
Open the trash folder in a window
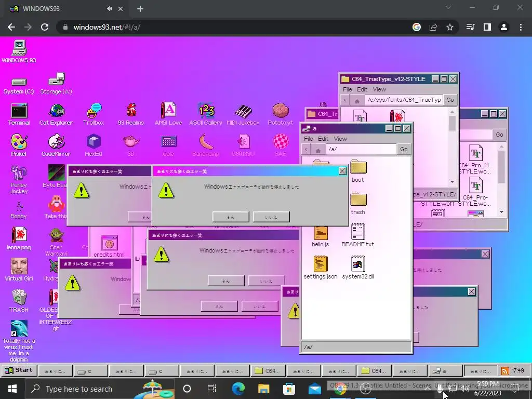[x=358, y=204]
